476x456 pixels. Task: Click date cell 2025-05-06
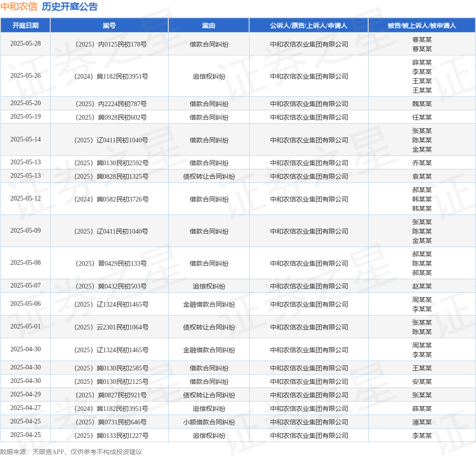pyautogui.click(x=26, y=304)
